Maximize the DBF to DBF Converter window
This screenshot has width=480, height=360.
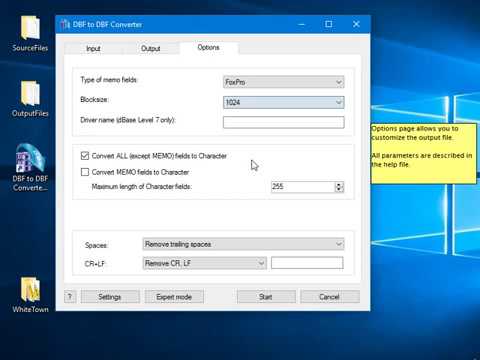pos(329,24)
